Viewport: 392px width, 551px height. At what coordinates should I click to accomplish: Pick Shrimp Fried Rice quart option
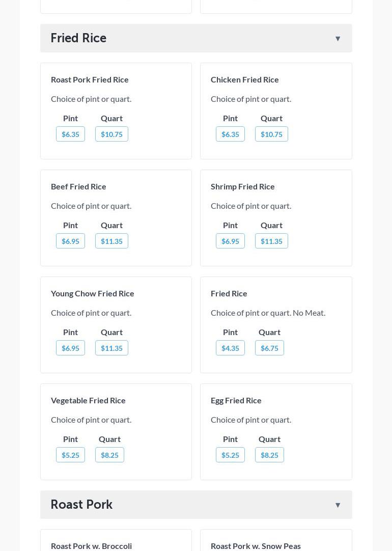pos(271,241)
